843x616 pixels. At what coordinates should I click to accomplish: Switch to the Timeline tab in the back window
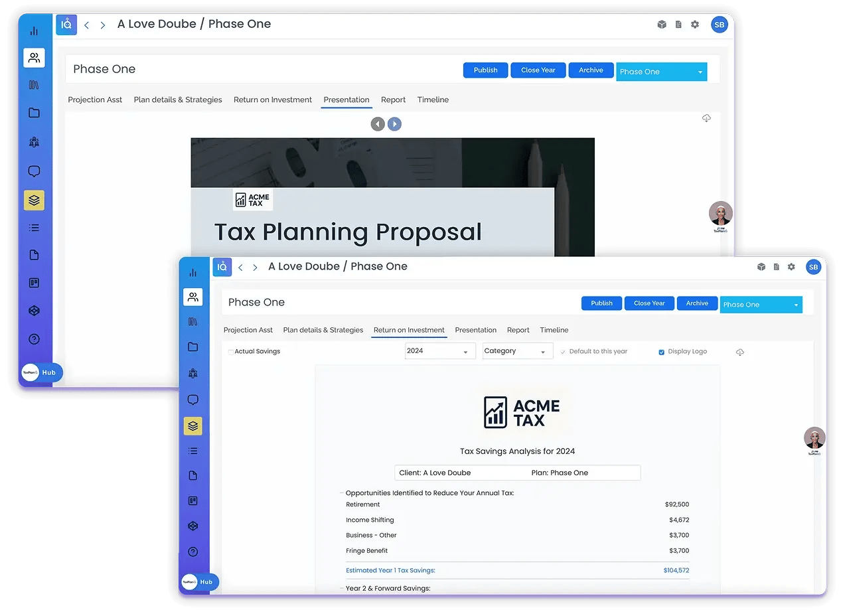point(433,100)
